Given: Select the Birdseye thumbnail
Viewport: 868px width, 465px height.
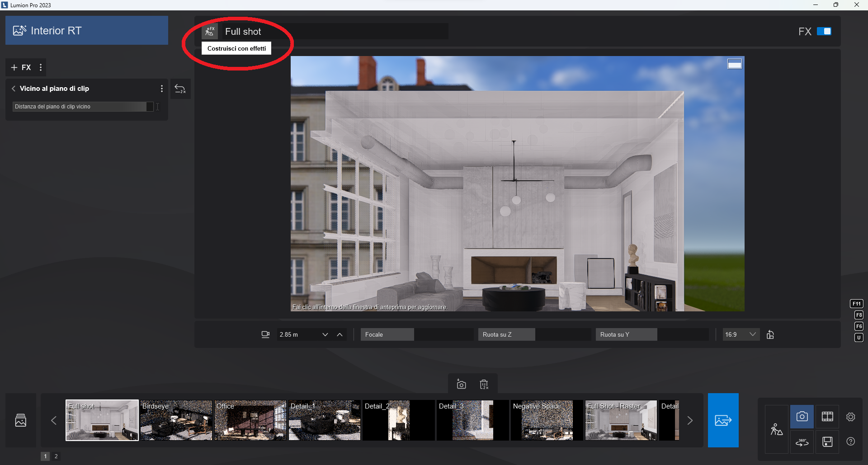Looking at the screenshot, I should 176,420.
